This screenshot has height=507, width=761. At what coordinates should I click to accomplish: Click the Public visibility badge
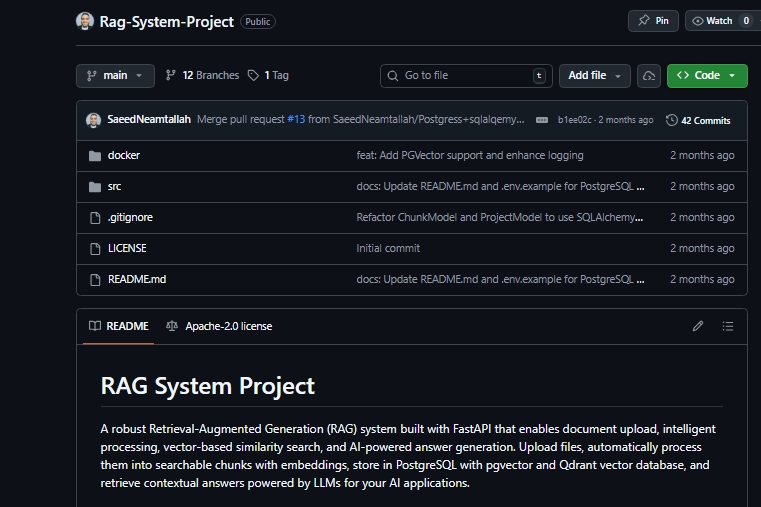(258, 22)
